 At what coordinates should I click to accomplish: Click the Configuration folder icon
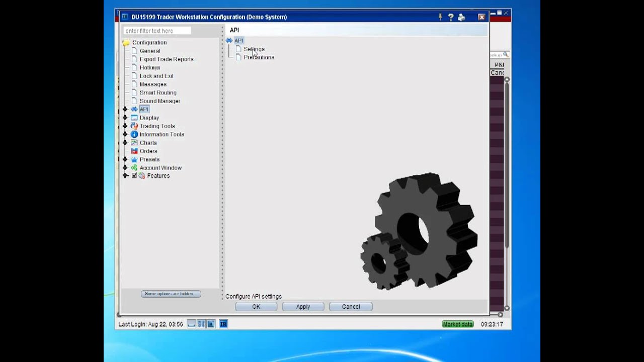pos(126,43)
